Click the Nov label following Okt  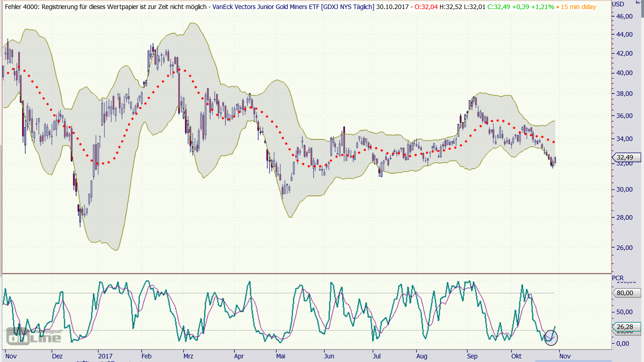click(x=565, y=356)
